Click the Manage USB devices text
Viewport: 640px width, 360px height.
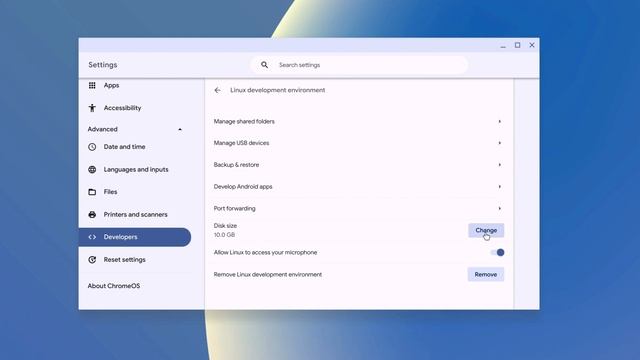241,143
